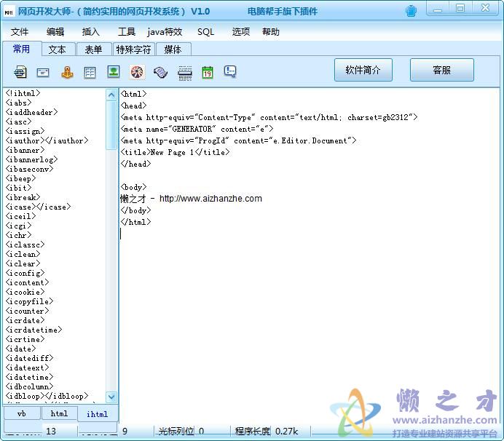Screen dimensions: 504x441
Task: Select the <iconfig> tag in list
Action: click(x=25, y=273)
